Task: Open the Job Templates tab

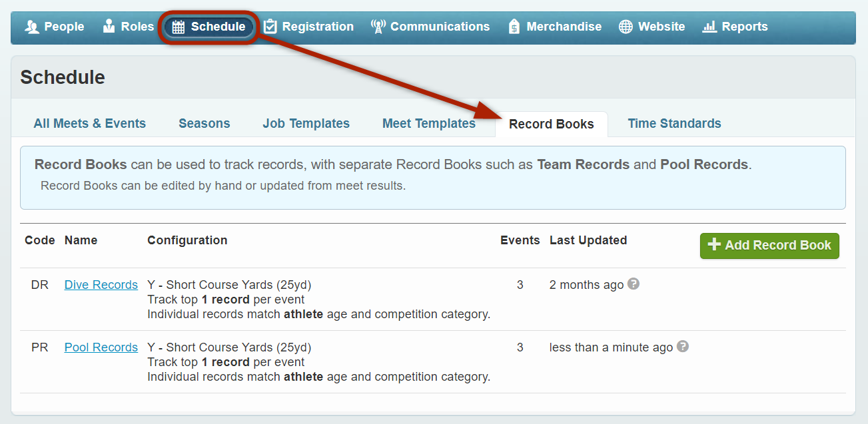Action: pos(306,124)
